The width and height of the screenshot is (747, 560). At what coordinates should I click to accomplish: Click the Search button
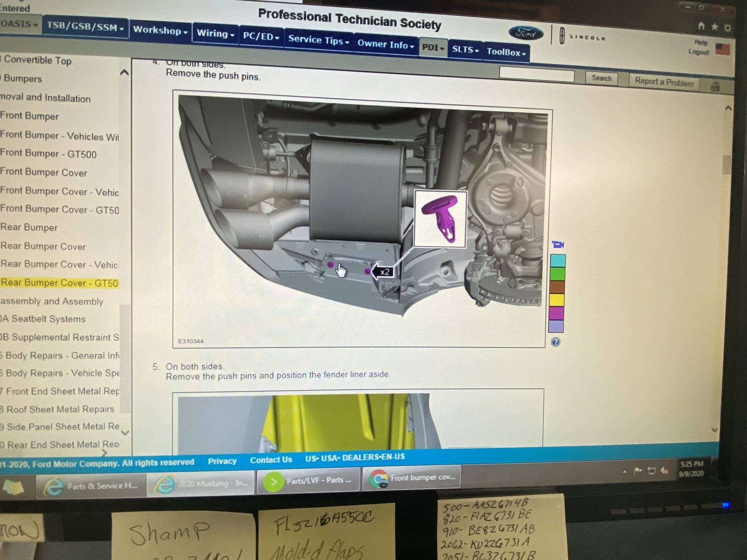602,78
